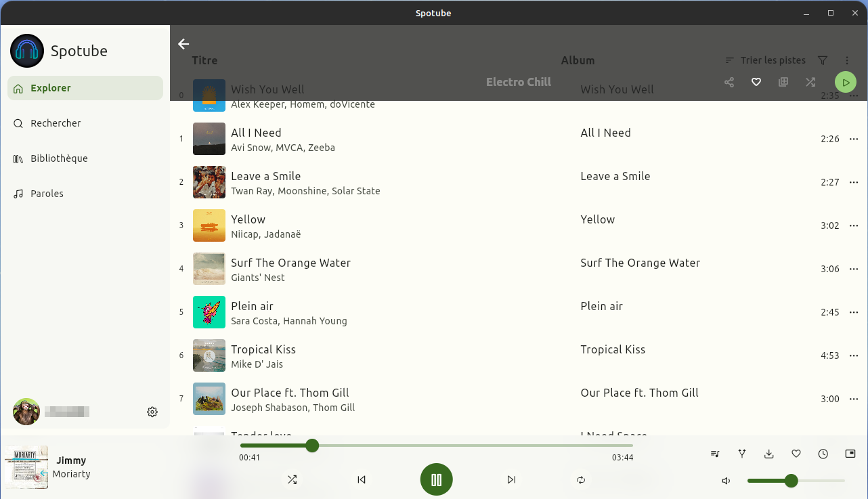This screenshot has width=868, height=499.
Task: Add the playlist to the queue
Action: pyautogui.click(x=783, y=82)
